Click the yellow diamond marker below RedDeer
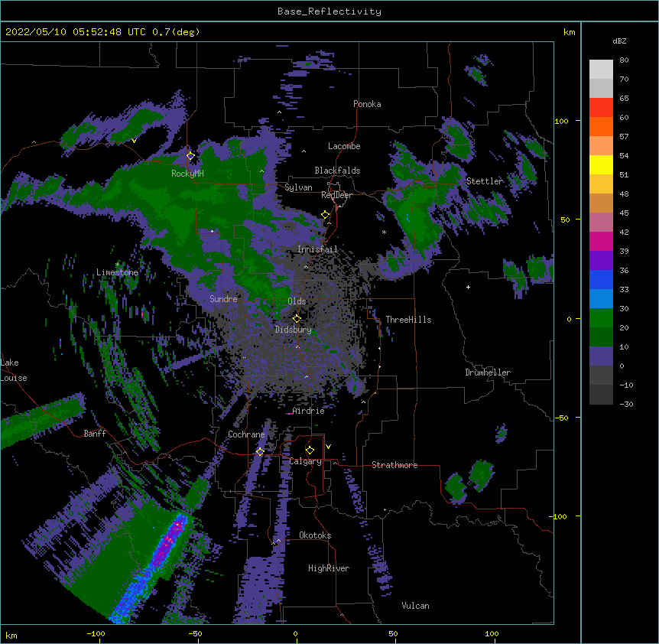 [x=326, y=215]
